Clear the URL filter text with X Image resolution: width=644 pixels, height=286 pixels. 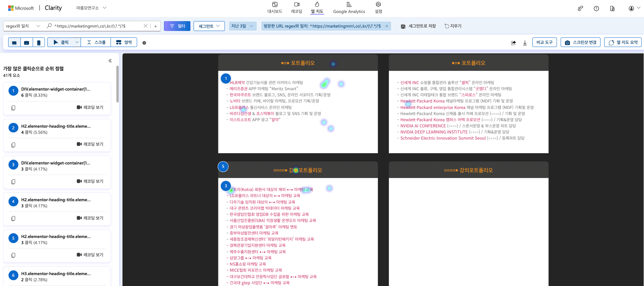click(146, 26)
